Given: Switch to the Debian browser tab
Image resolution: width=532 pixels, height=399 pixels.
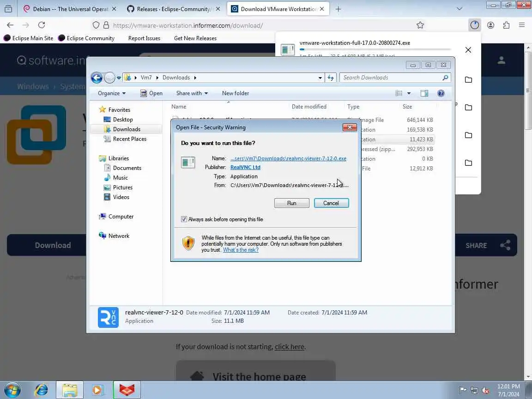Looking at the screenshot, I should click(70, 9).
